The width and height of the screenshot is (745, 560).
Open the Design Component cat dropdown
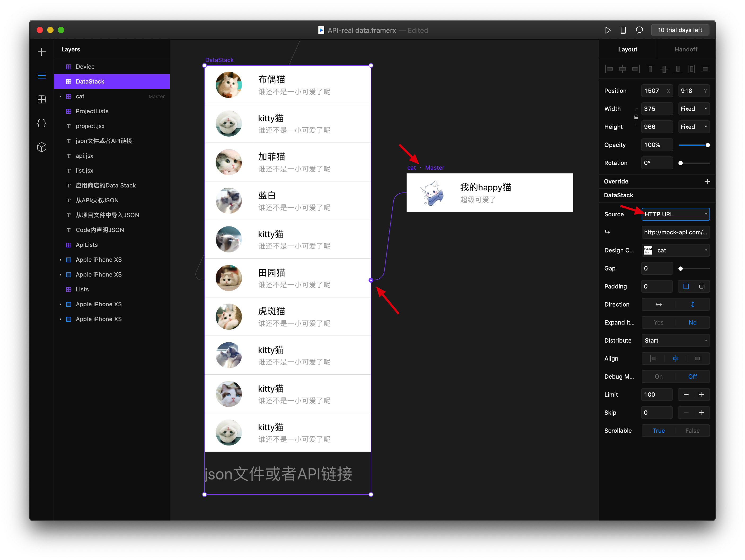click(x=676, y=250)
